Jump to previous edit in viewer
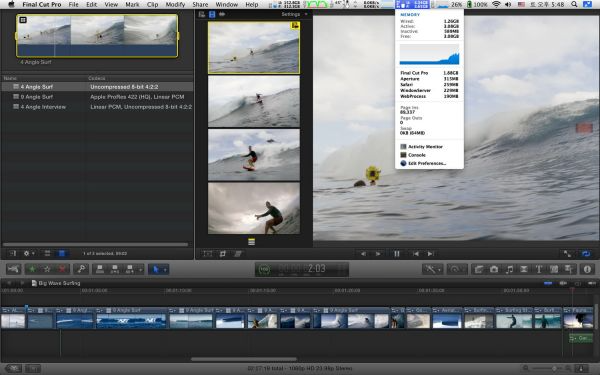600x375 pixels. pos(416,254)
